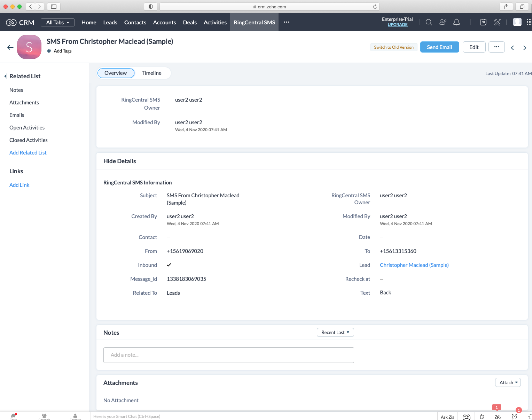Open the Leads menu item
Image resolution: width=532 pixels, height=420 pixels.
coord(110,22)
